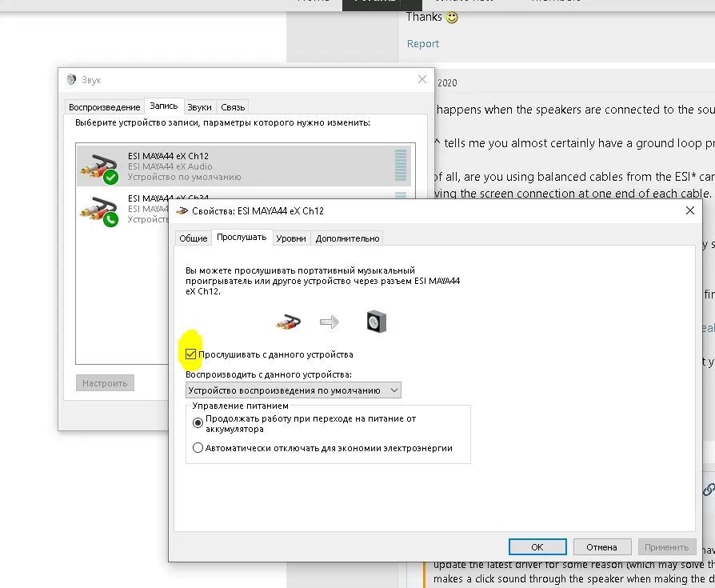
Task: Click the Управление питанием group label
Action: [240, 406]
